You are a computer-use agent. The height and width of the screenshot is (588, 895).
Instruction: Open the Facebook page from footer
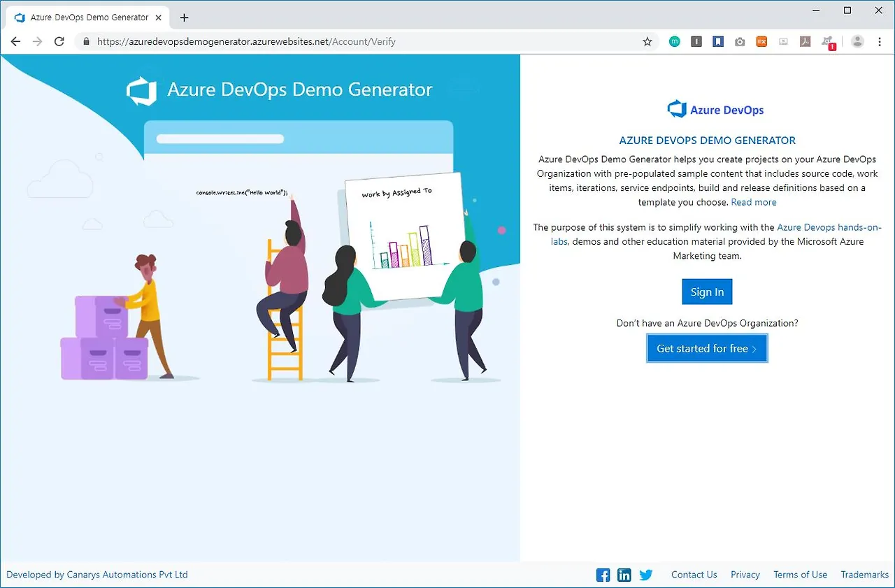(x=603, y=575)
